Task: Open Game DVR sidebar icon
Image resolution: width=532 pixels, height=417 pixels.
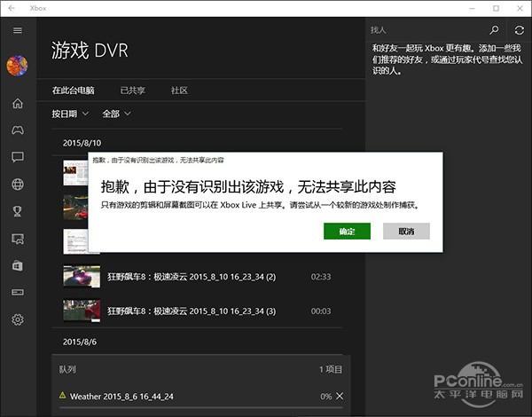Action: [18, 239]
